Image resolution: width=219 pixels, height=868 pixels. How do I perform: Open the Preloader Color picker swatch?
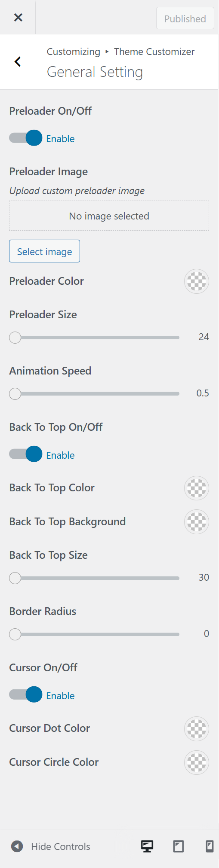pyautogui.click(x=197, y=281)
